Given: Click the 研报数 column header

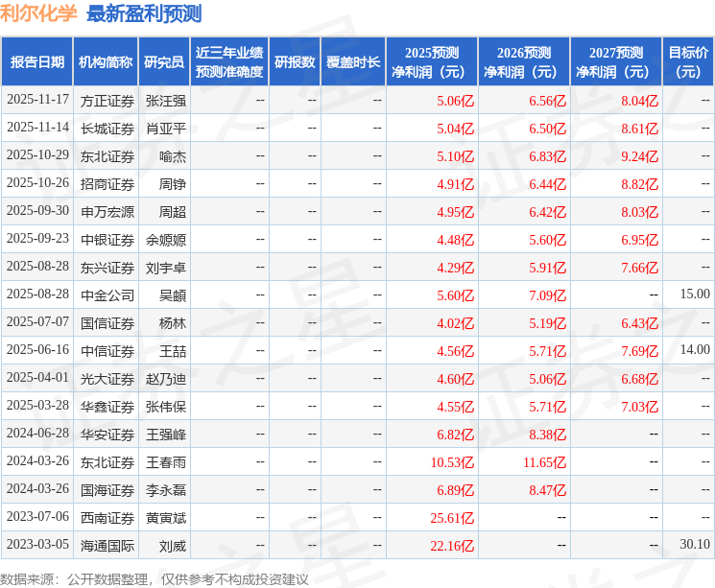Looking at the screenshot, I should point(295,62).
